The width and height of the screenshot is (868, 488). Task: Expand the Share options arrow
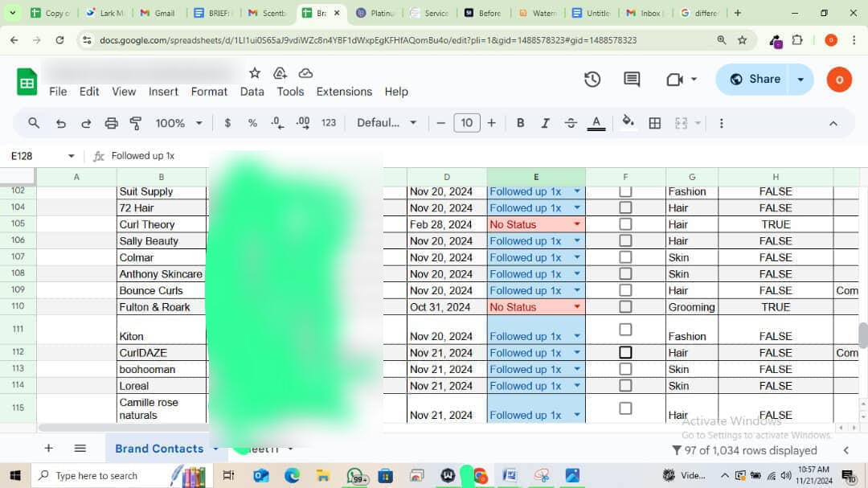point(800,80)
